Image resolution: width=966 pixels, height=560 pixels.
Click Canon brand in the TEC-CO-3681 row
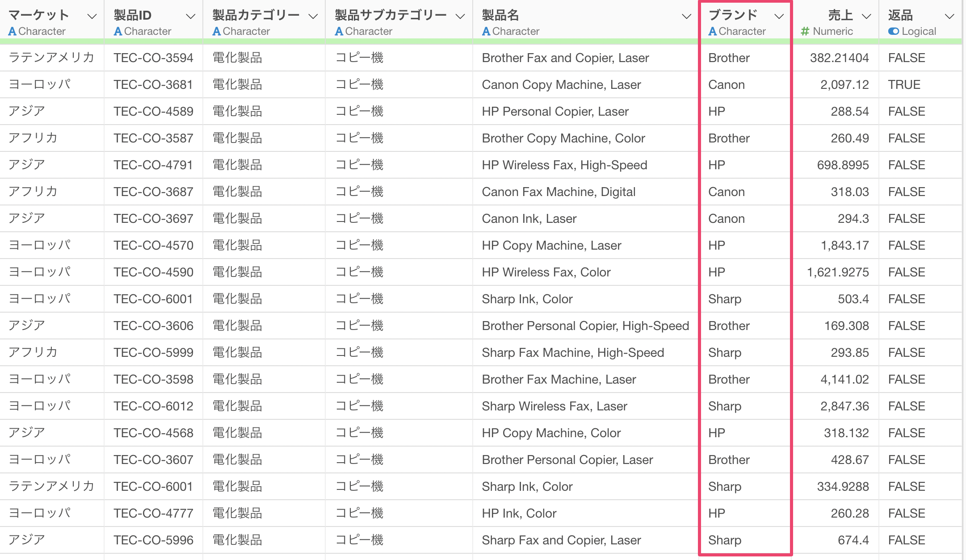727,84
